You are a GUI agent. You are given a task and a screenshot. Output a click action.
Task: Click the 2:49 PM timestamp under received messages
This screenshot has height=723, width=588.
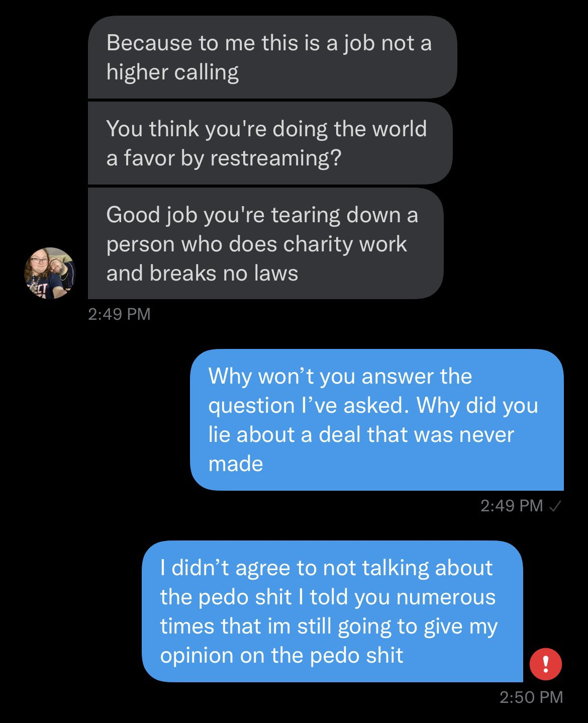coord(119,314)
